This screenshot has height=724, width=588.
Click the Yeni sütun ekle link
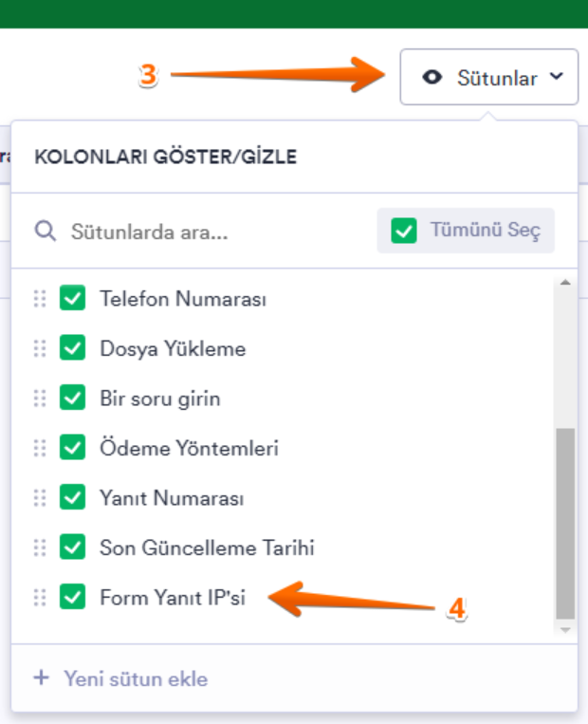point(135,678)
